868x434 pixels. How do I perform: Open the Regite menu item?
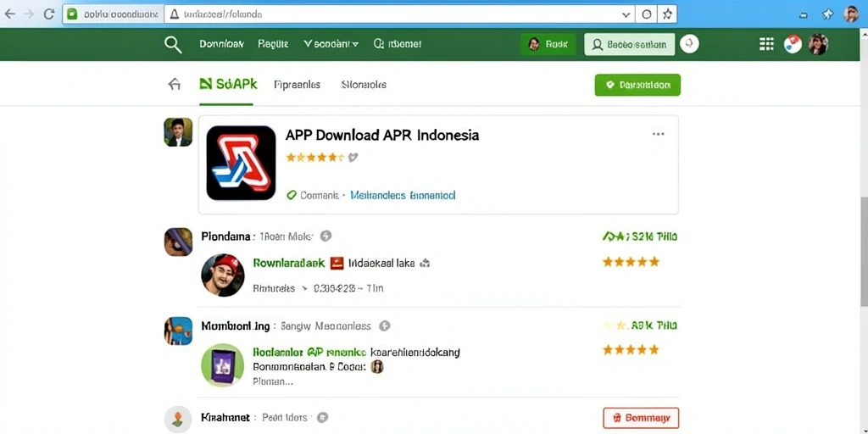point(273,44)
